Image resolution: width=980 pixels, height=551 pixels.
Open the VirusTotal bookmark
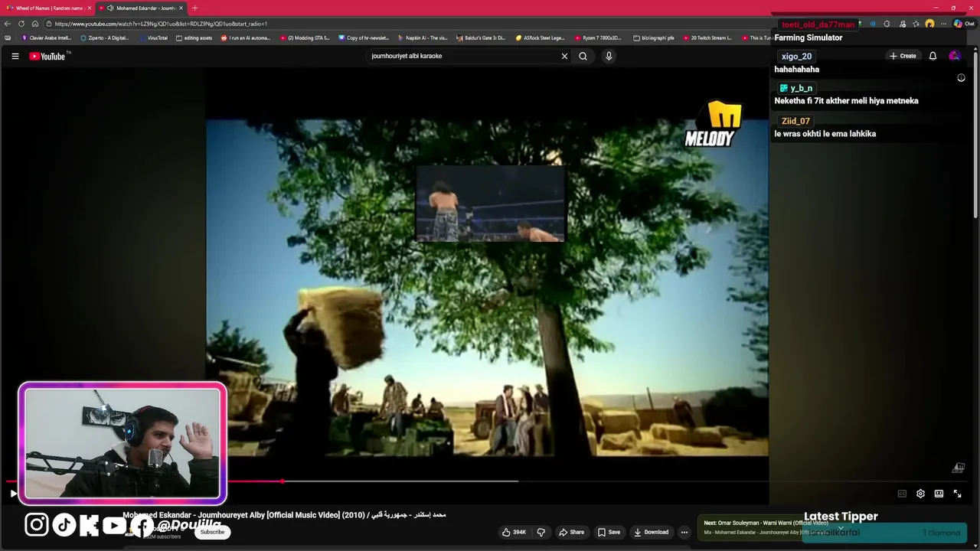[x=153, y=37]
